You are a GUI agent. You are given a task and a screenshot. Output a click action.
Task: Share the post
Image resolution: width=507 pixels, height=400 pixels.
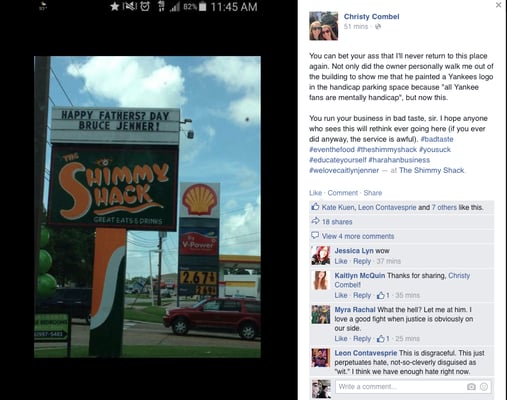coord(373,193)
